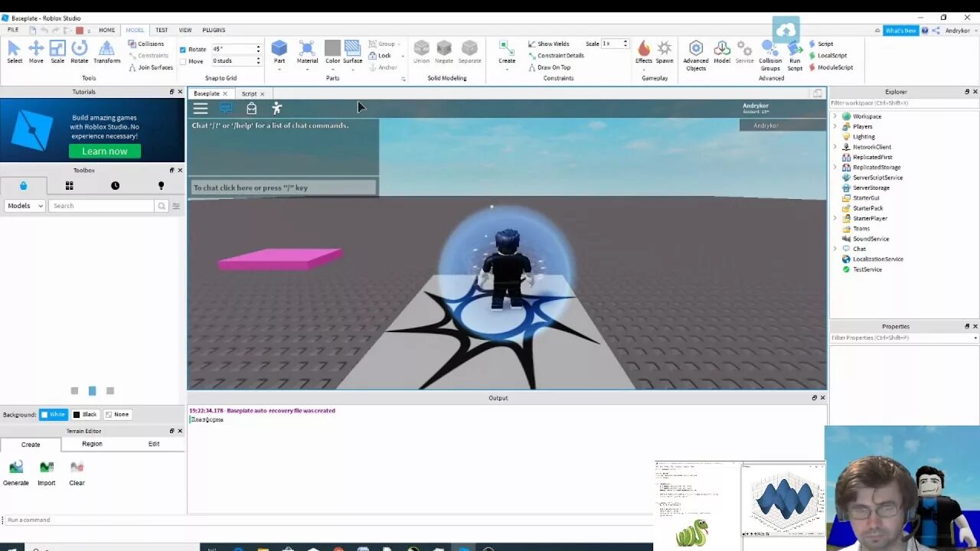Switch to Region tab in Terrain Editor
Image resolution: width=980 pixels, height=551 pixels.
[92, 444]
